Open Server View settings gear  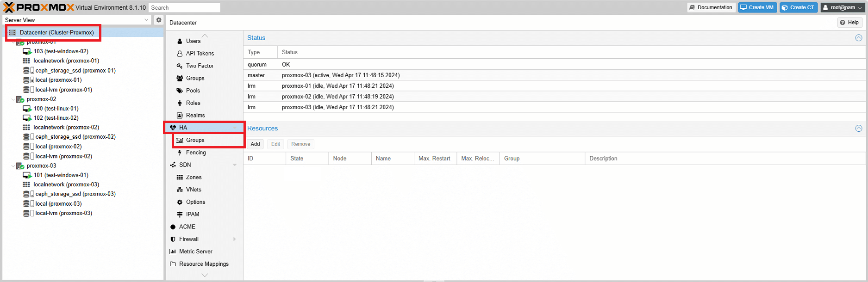click(x=159, y=20)
